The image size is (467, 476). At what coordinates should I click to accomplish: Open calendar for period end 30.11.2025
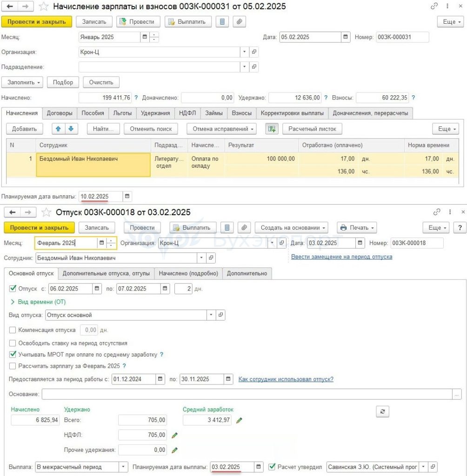228,379
